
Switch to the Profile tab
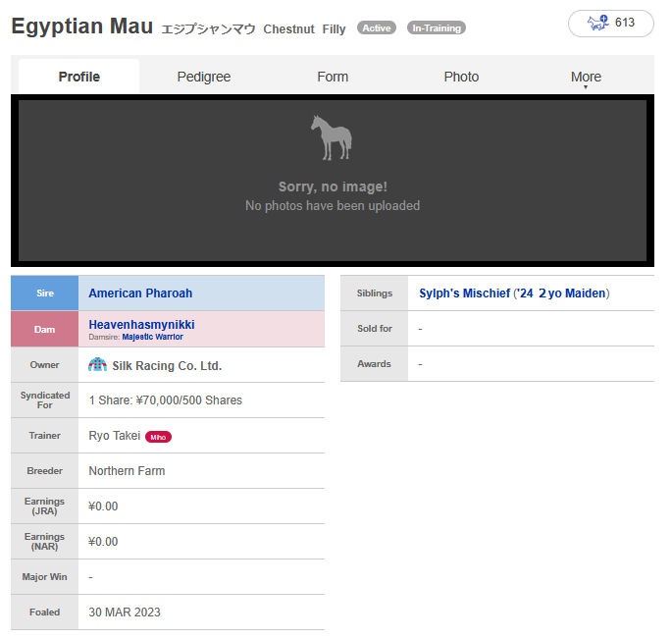pos(78,77)
